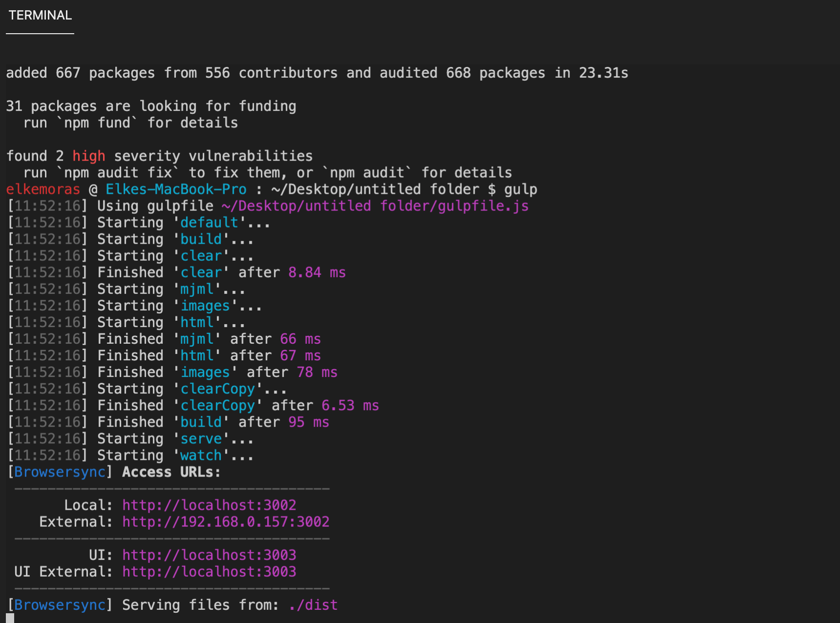Open the UI localhost:3003 link
This screenshot has width=840, height=623.
pyautogui.click(x=209, y=555)
